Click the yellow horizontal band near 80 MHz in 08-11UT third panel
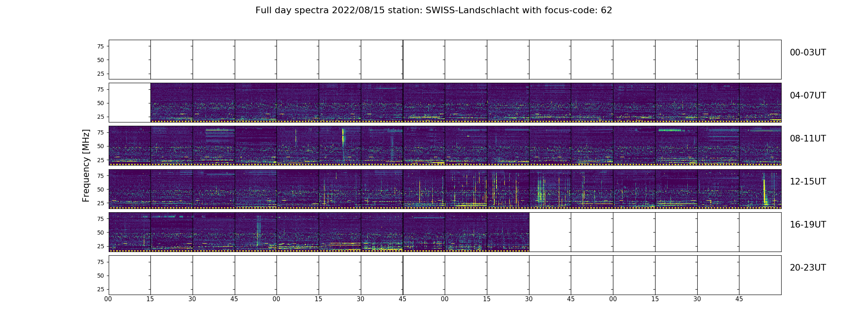 tap(220, 130)
